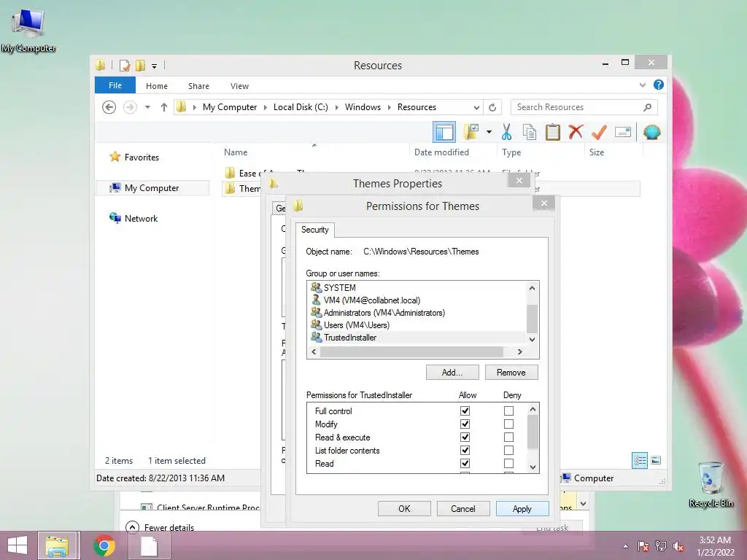Viewport: 747px width, 560px height.
Task: Open the Share ribbon tab
Action: coord(198,86)
